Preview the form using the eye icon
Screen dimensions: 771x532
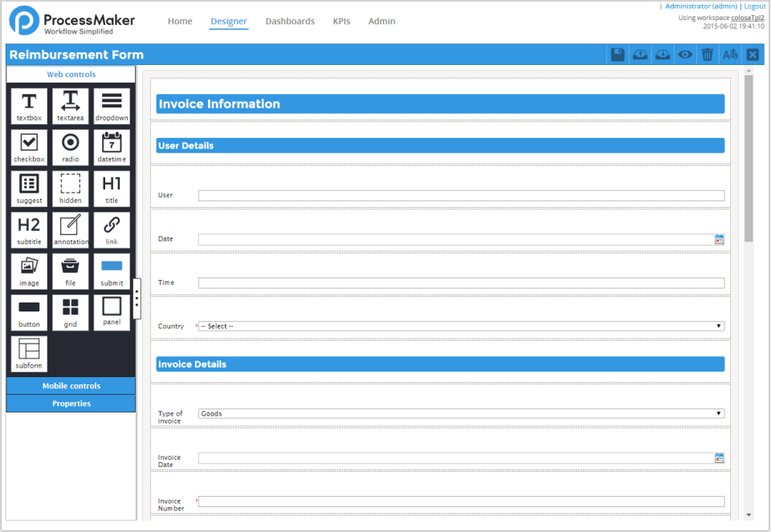tap(684, 54)
